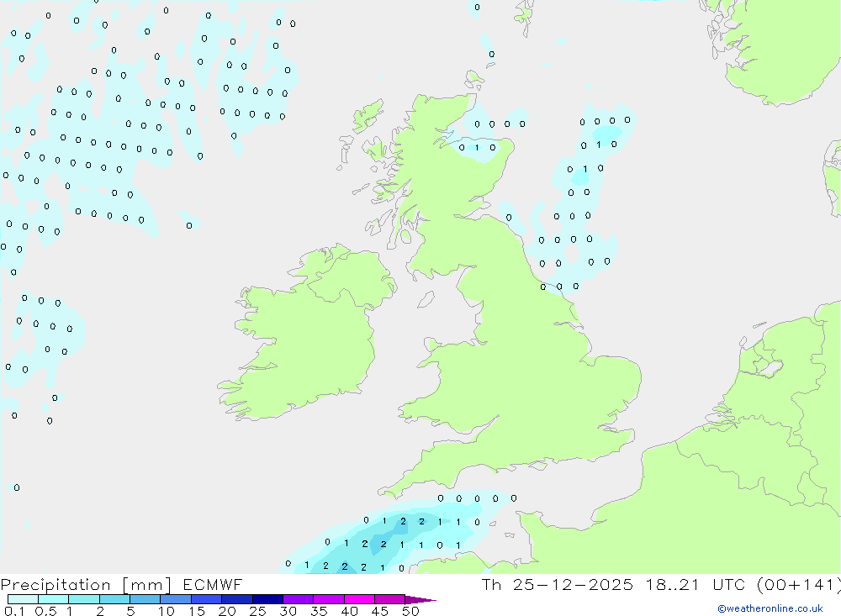Click the 45–50 mm legend color box
Image resolution: width=841 pixels, height=616 pixels.
point(390,599)
